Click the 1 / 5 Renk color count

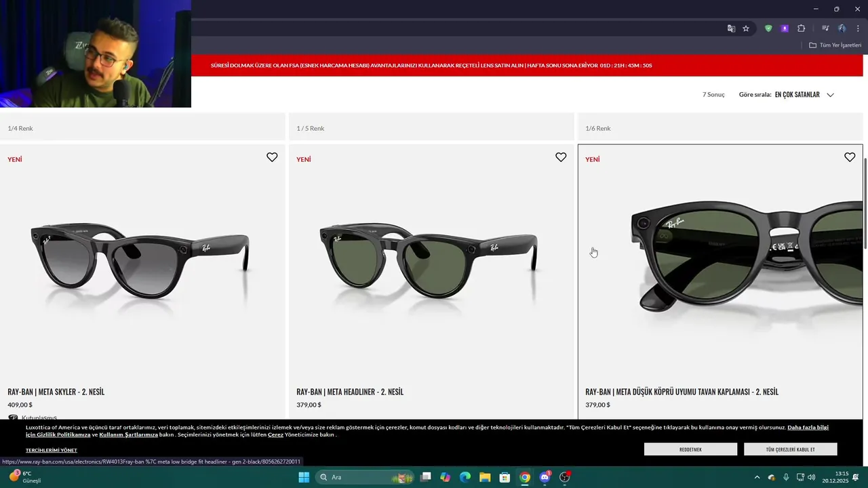coord(311,128)
